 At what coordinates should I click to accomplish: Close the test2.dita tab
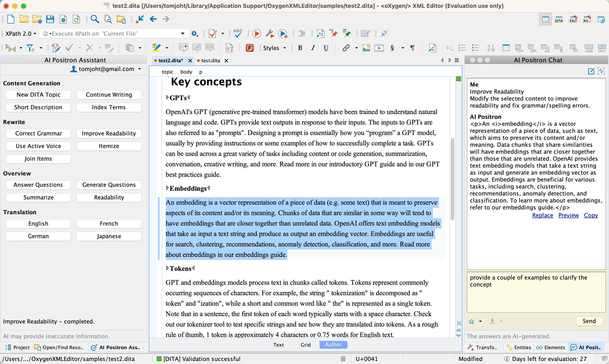[190, 61]
